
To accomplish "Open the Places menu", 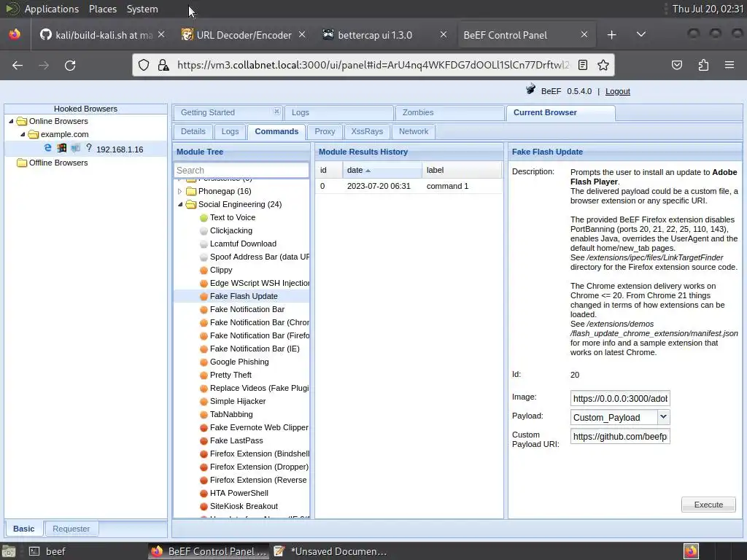I will pyautogui.click(x=102, y=9).
